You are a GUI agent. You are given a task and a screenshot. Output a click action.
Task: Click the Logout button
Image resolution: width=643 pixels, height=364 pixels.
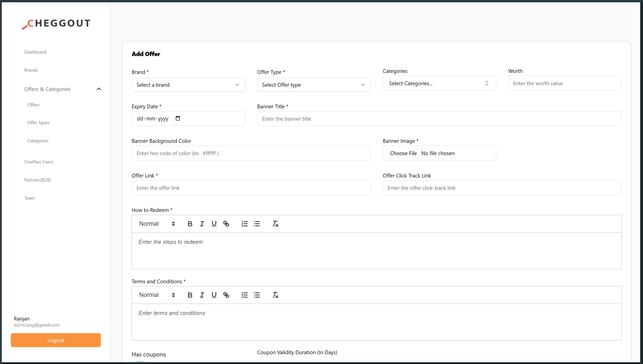click(56, 340)
